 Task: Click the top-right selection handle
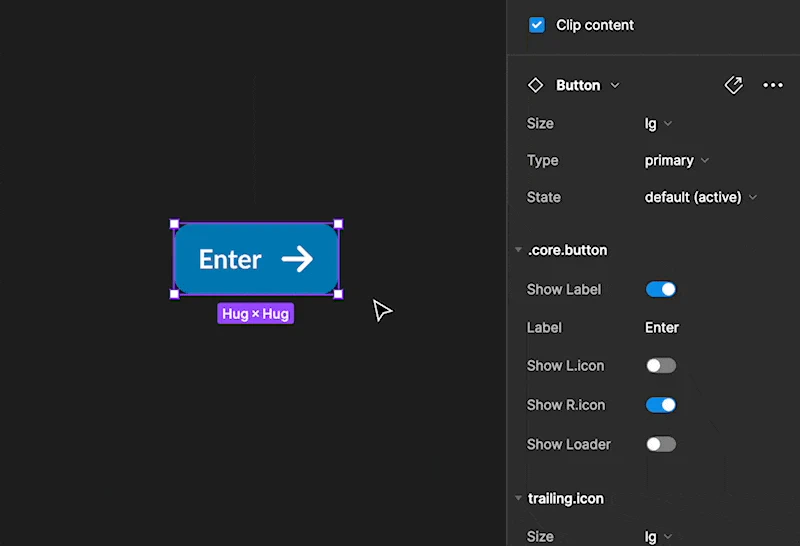[x=338, y=224]
